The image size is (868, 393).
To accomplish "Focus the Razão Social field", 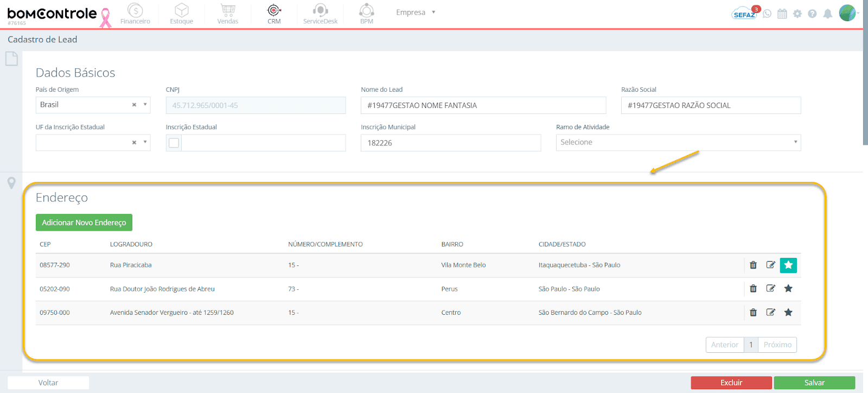I will (x=711, y=105).
